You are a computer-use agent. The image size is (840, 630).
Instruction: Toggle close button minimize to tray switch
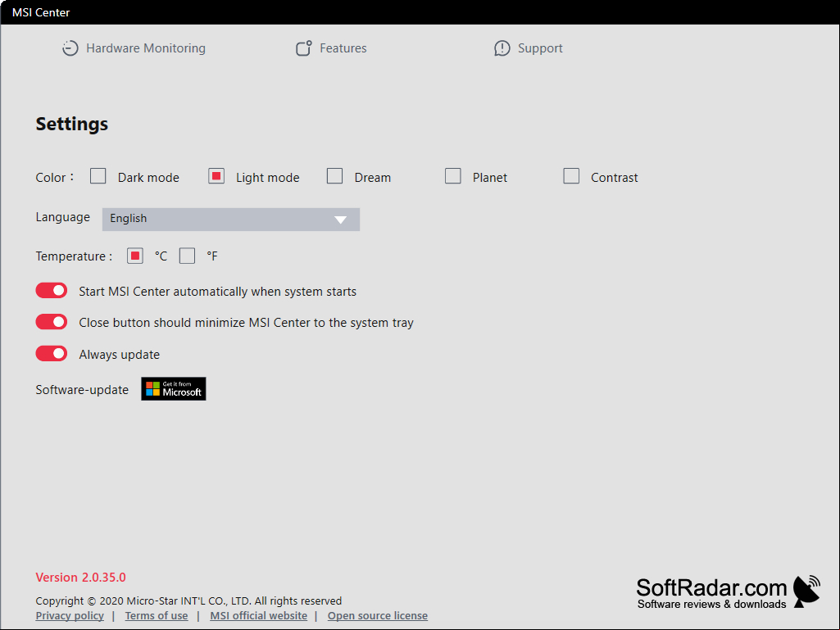pos(52,322)
